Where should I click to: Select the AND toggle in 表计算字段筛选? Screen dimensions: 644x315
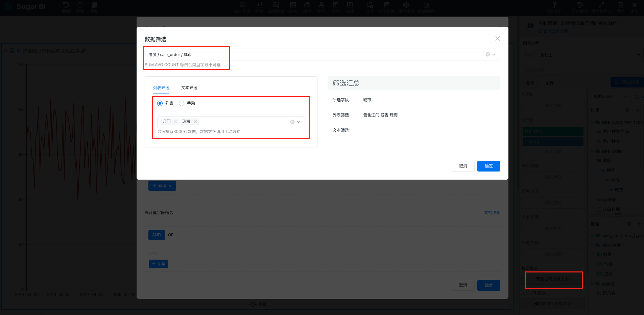pyautogui.click(x=157, y=235)
